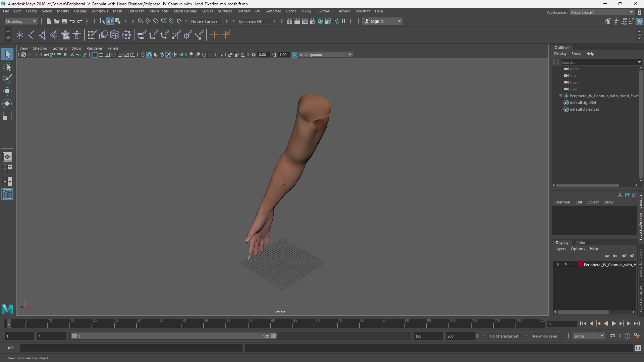
Task: Click the time slider frame 1 marker
Action: (x=9, y=324)
